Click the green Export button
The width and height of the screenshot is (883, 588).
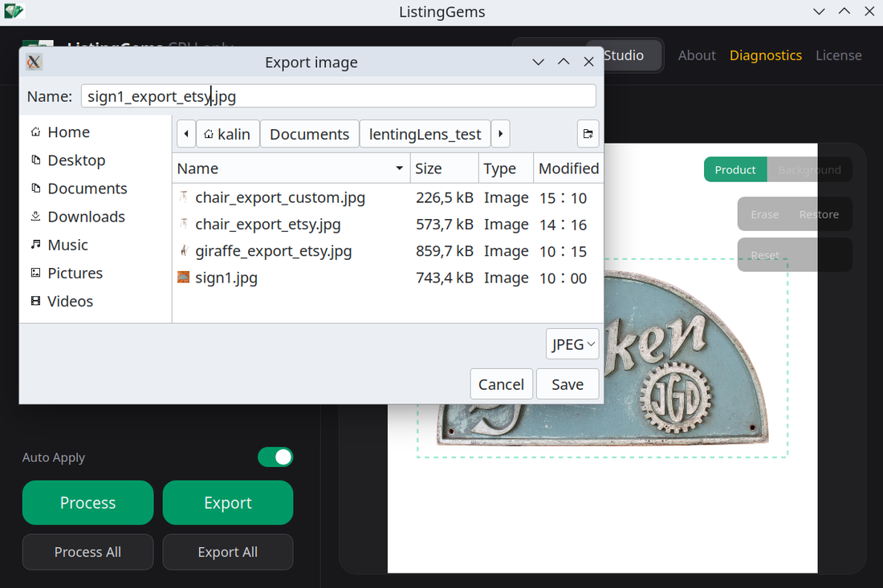227,502
